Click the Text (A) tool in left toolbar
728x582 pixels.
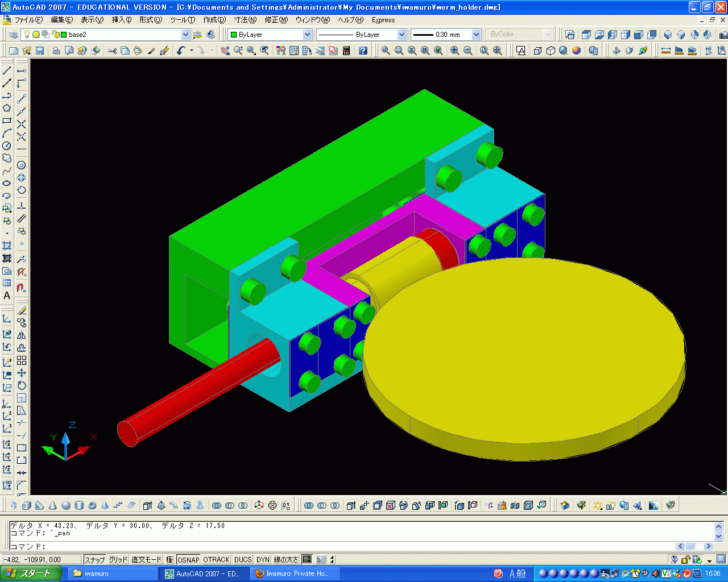pos(7,296)
